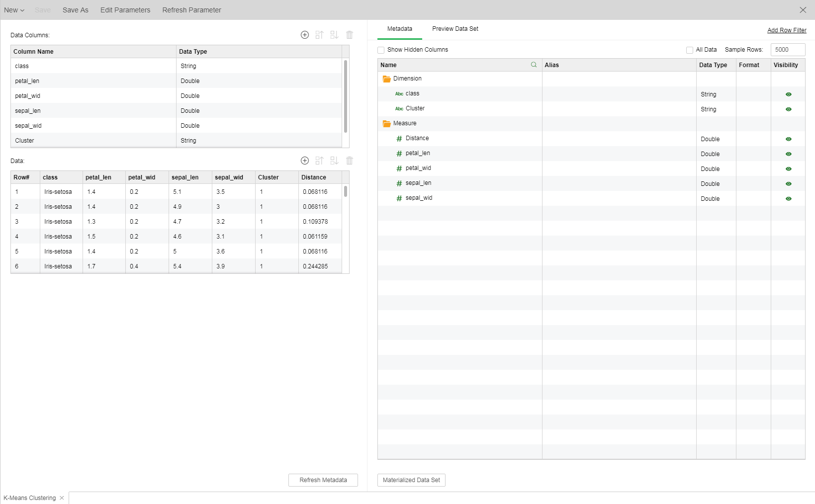The image size is (815, 504).
Task: Click the Sample Rows input field
Action: [x=787, y=50]
